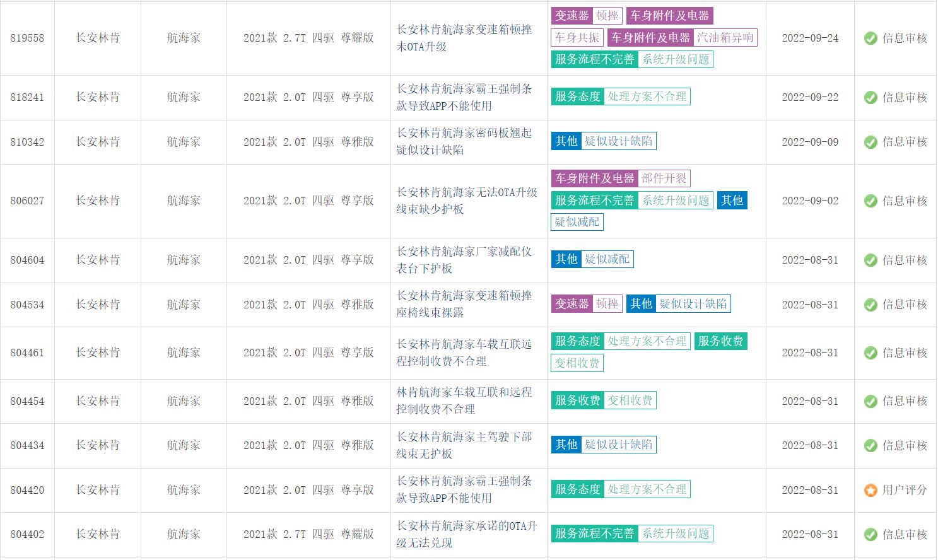Image resolution: width=938 pixels, height=560 pixels.
Task: Click green check icon in row 819558
Action: (871, 38)
